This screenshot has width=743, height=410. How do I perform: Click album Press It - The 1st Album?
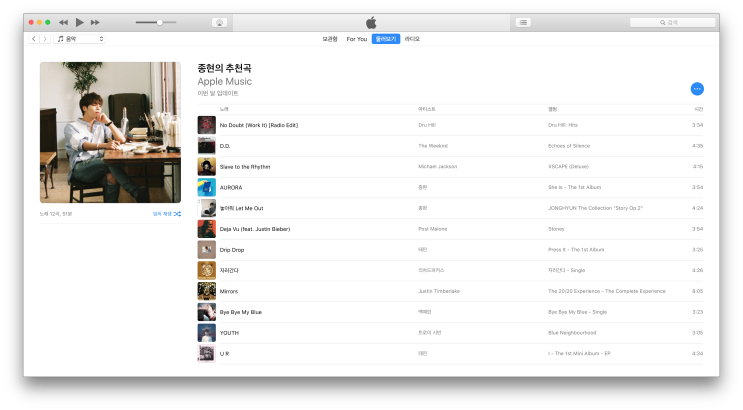pyautogui.click(x=576, y=250)
